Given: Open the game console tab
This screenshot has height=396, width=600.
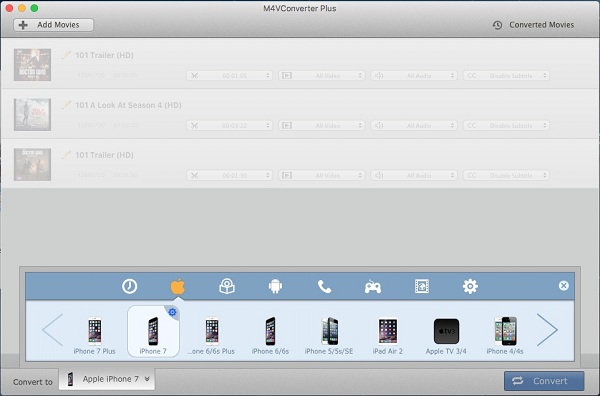Looking at the screenshot, I should (373, 287).
